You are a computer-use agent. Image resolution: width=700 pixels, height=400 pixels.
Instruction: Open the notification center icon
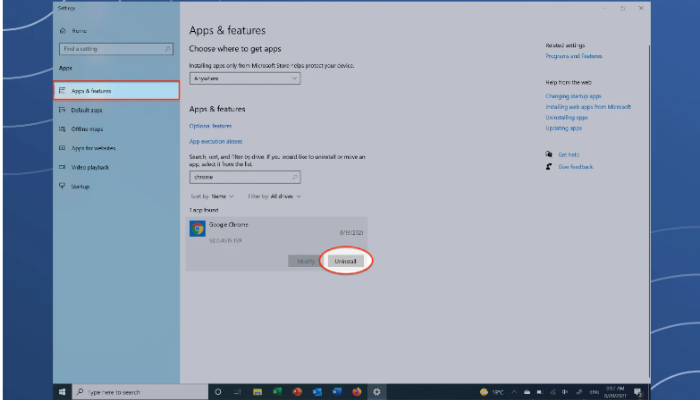[638, 392]
